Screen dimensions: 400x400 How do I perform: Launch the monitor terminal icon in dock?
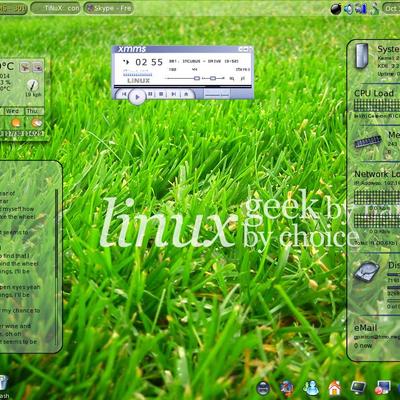tap(358, 388)
